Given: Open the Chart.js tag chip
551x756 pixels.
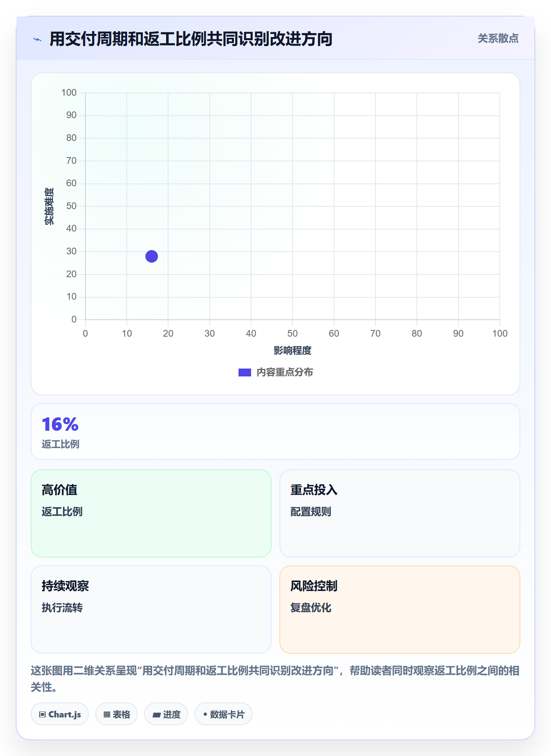Looking at the screenshot, I should (60, 714).
